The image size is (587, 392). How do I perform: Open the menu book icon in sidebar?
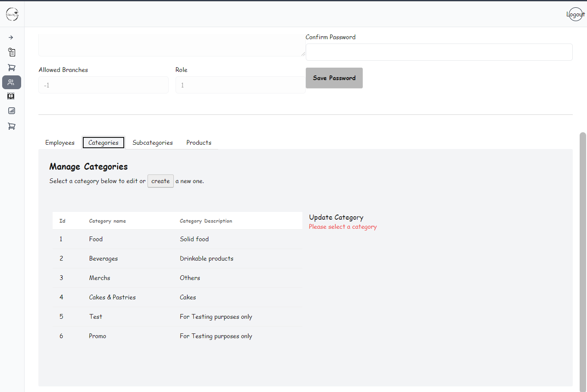point(11,96)
